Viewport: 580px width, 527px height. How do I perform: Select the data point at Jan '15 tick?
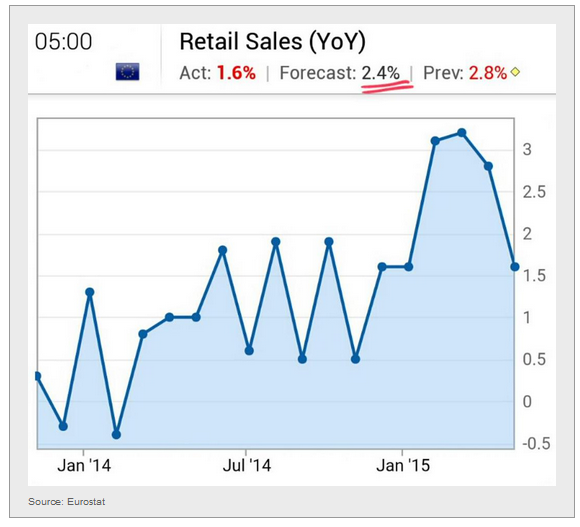(x=408, y=267)
